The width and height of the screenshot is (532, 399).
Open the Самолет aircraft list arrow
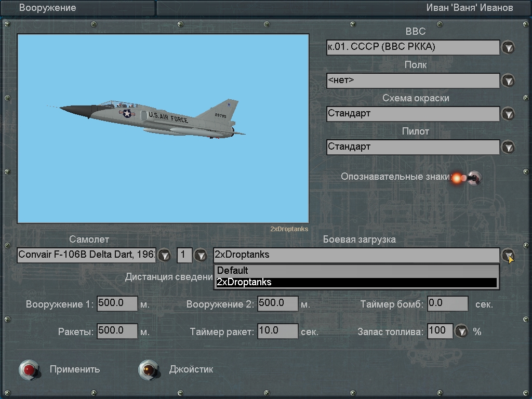click(x=164, y=255)
